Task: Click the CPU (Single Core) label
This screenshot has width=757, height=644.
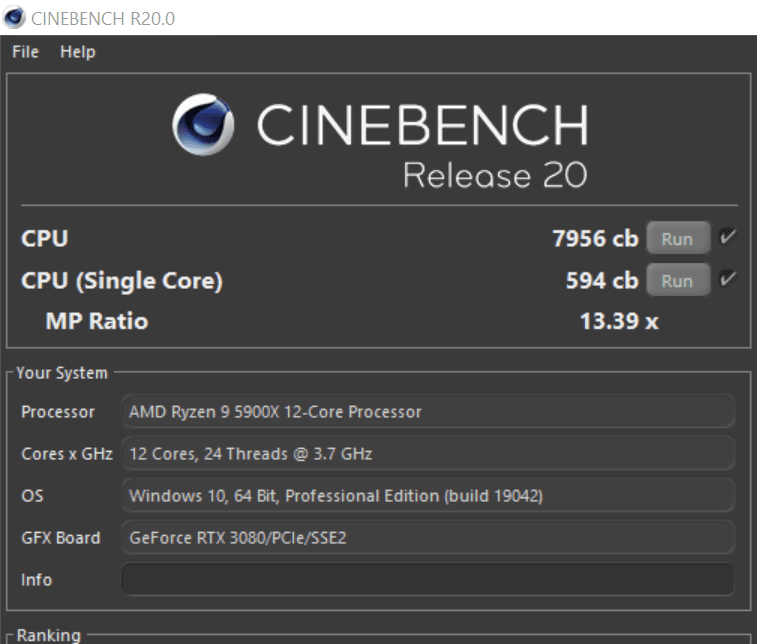Action: pyautogui.click(x=122, y=281)
